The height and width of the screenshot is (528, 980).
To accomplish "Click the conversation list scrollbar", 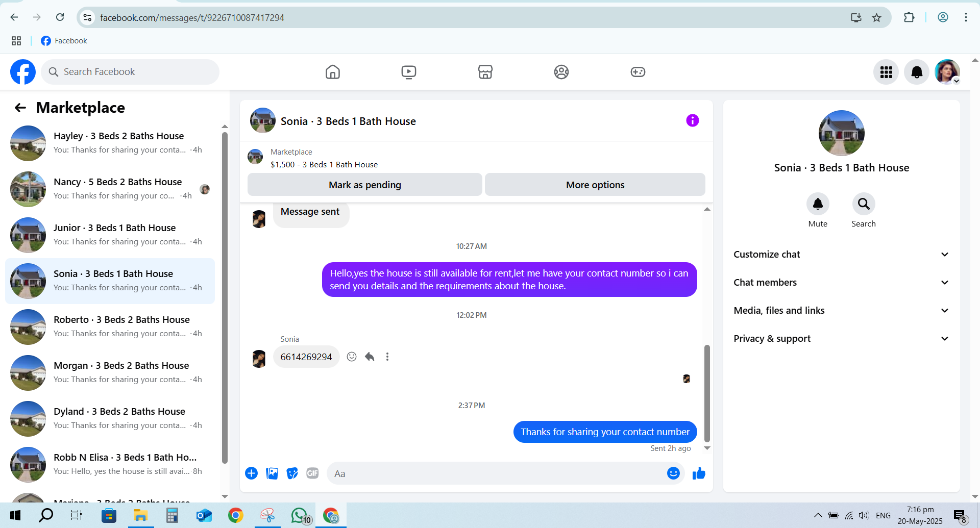I will (225, 297).
